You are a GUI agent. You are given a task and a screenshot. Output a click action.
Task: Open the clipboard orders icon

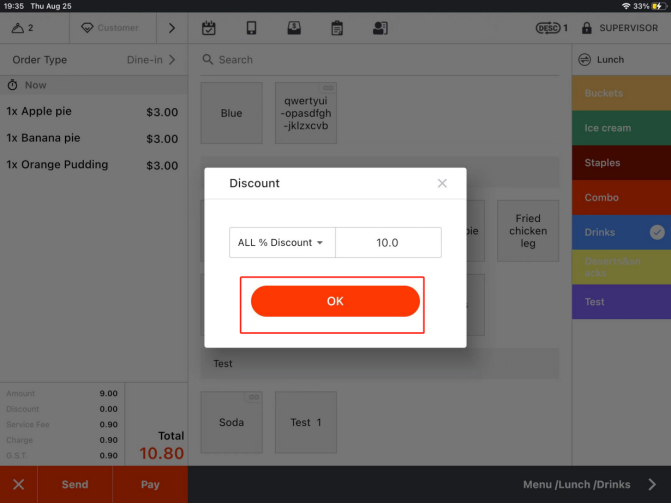(x=337, y=28)
